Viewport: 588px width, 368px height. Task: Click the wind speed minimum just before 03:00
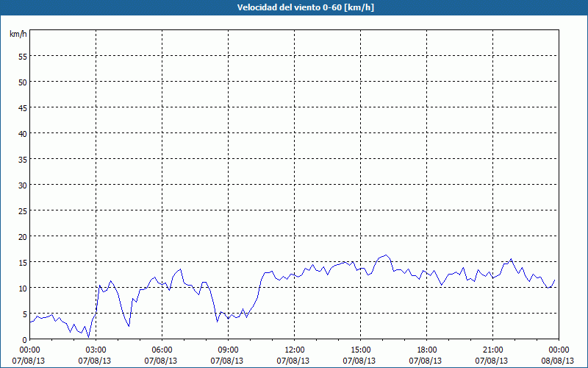click(88, 337)
